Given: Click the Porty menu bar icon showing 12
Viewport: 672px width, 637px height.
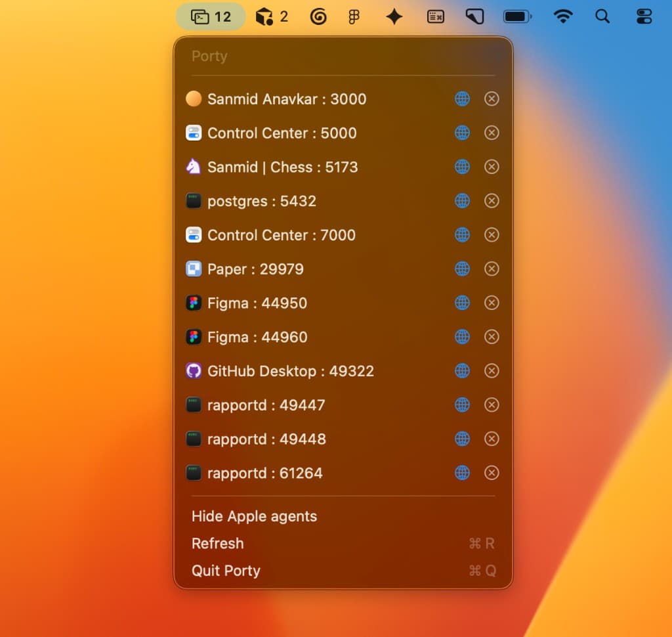Looking at the screenshot, I should click(x=211, y=16).
